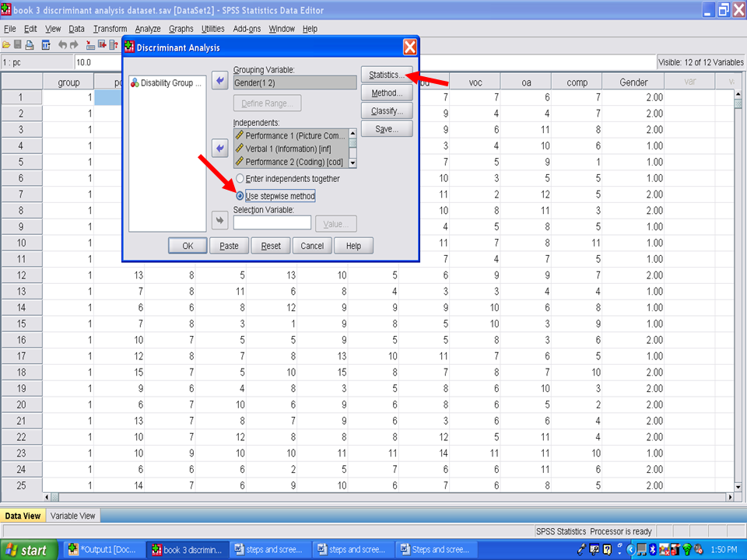Click the Bluetooth icon in system tray
Image resolution: width=747 pixels, height=560 pixels.
(x=653, y=550)
